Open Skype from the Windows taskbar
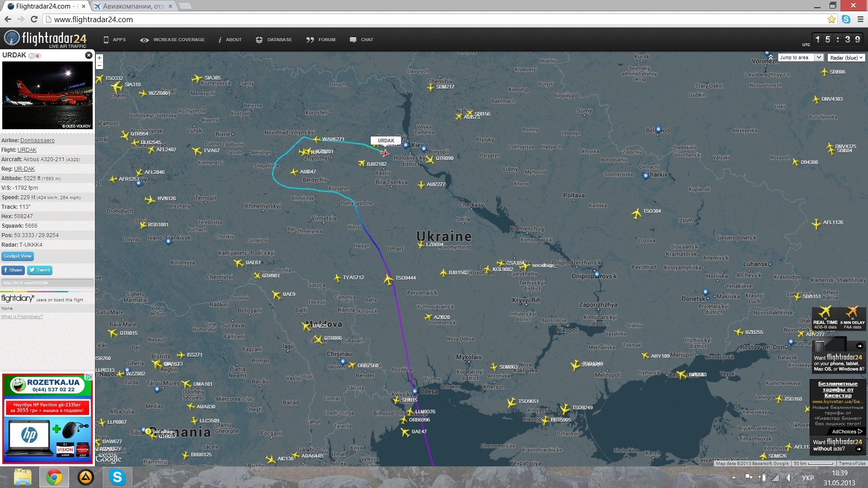The height and width of the screenshot is (488, 868). point(117,477)
